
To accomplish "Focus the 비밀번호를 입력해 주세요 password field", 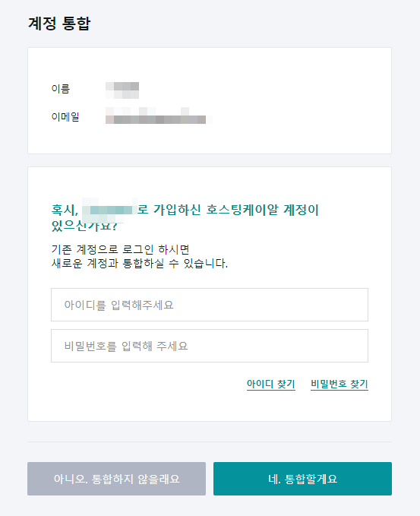I will [x=210, y=346].
